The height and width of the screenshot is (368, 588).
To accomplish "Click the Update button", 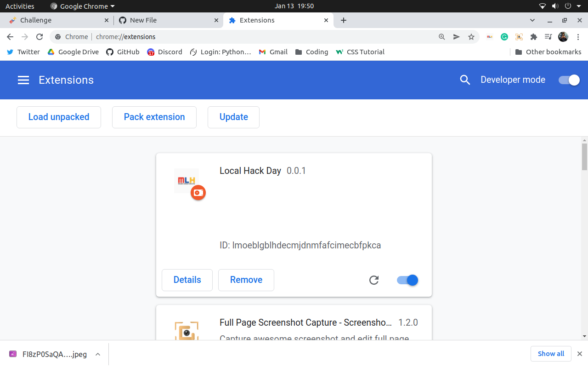I will 234,117.
